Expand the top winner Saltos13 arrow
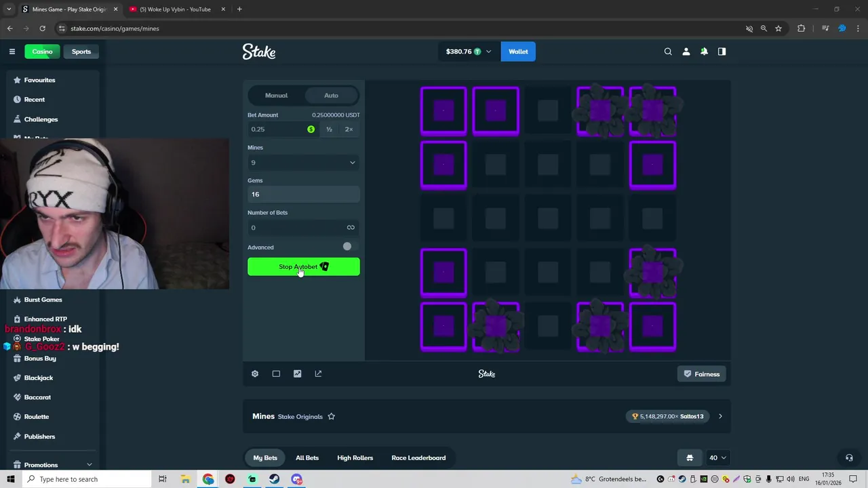868x488 pixels. 720,416
